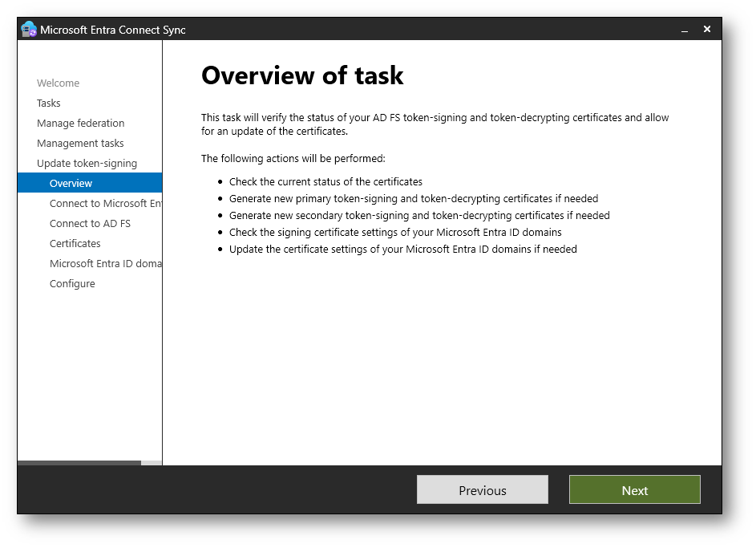Select Update token-signing parent step
Viewport: 756px width, 548px height.
tap(87, 164)
